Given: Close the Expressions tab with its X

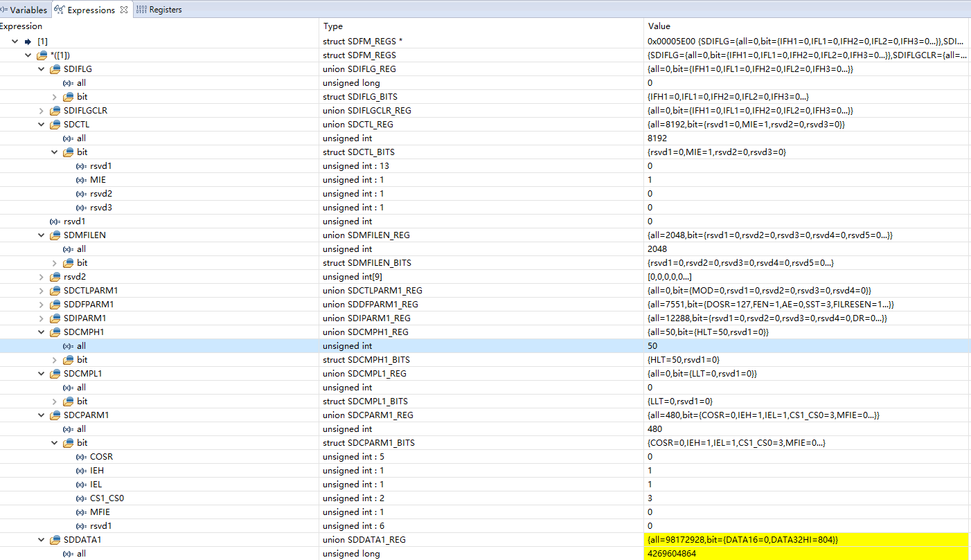Looking at the screenshot, I should click(x=124, y=10).
